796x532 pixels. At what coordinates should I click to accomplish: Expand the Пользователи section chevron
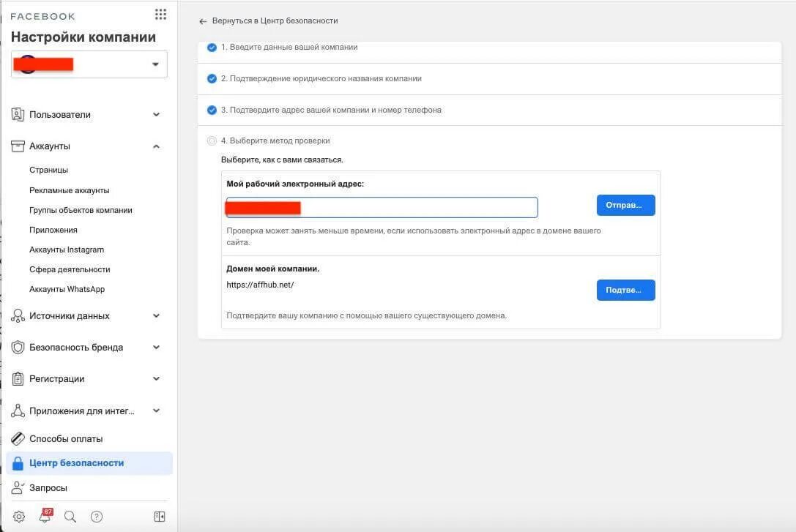point(157,115)
